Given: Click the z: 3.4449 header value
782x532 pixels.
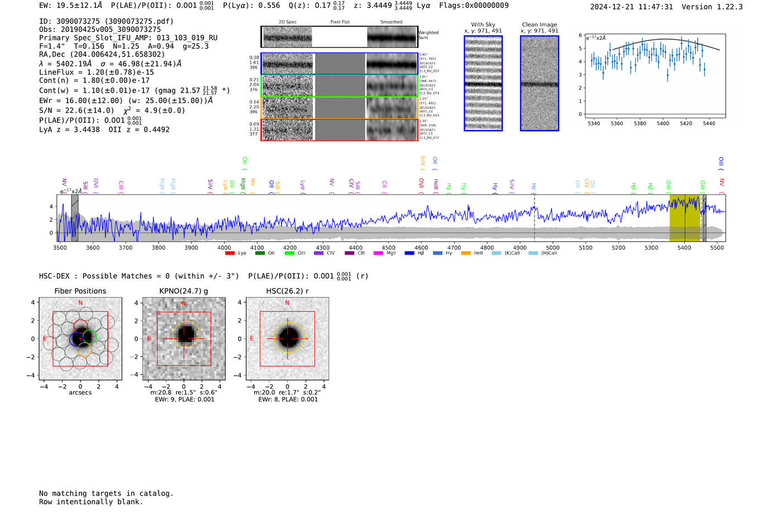Looking at the screenshot, I should (373, 6).
